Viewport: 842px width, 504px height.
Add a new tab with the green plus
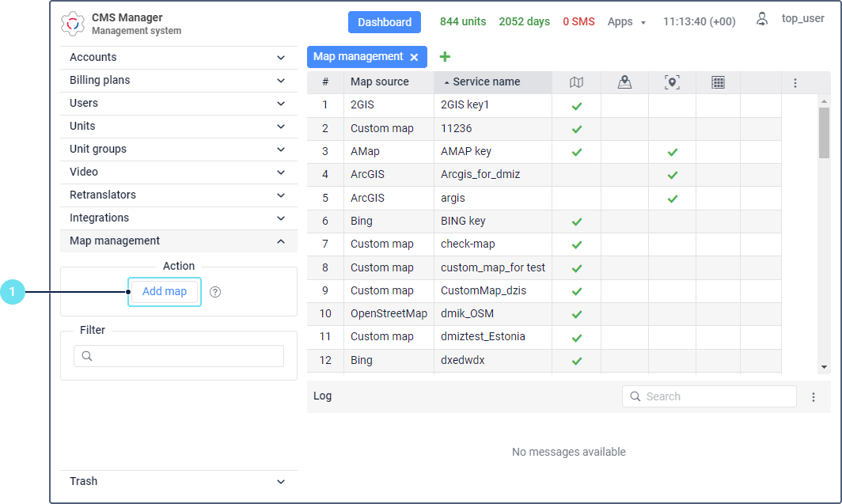[445, 56]
